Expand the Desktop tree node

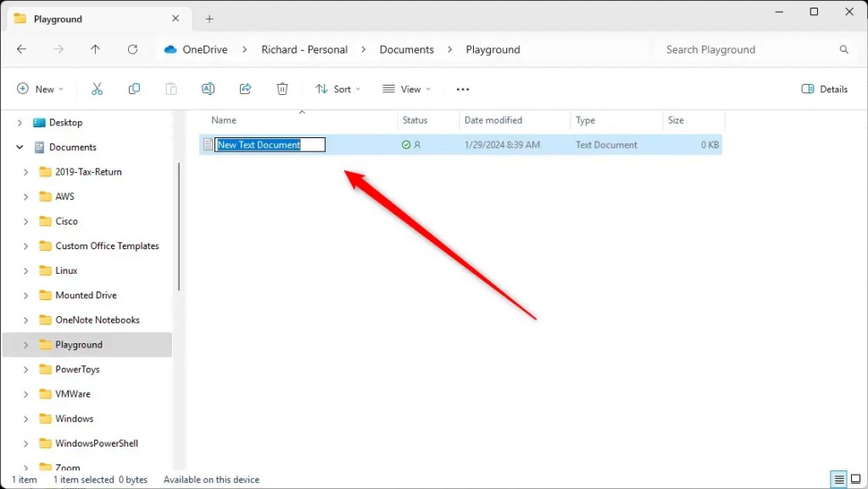pos(19,123)
